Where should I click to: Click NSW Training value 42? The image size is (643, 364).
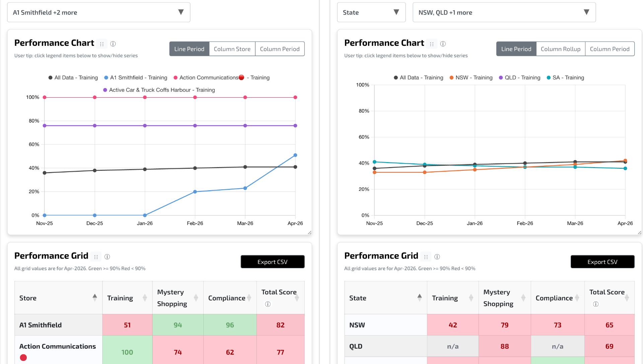pyautogui.click(x=453, y=325)
